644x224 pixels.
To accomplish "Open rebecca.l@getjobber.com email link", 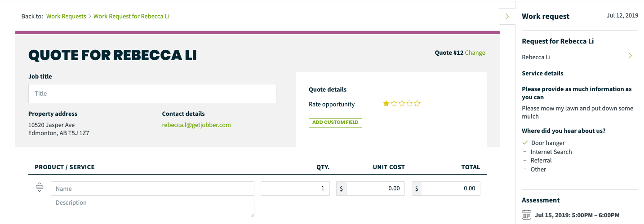I will point(196,125).
